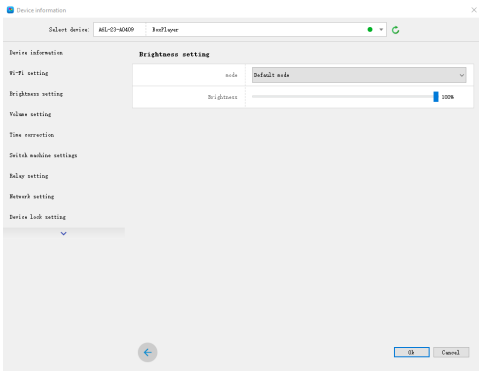The width and height of the screenshot is (486, 375).
Task: Click the Ok button
Action: (412, 352)
